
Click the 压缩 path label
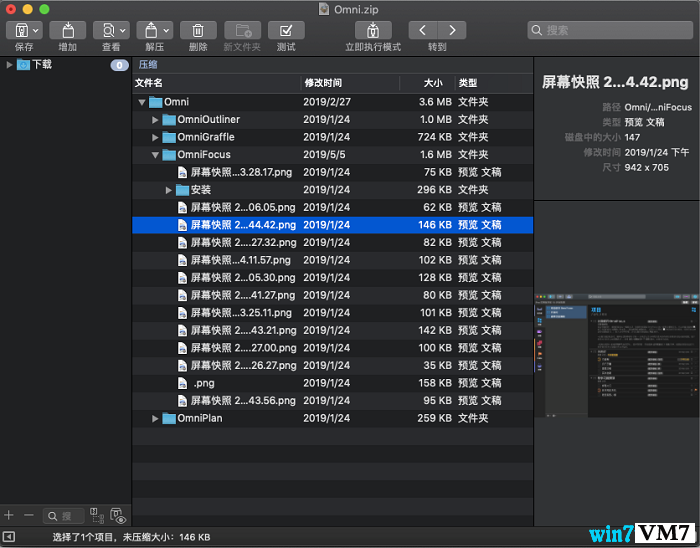coord(148,65)
